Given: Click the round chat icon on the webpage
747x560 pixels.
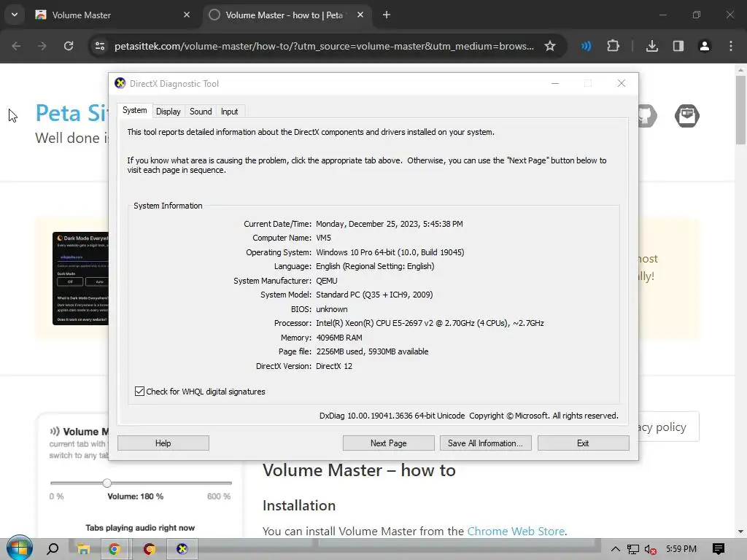Looking at the screenshot, I should click(x=686, y=116).
